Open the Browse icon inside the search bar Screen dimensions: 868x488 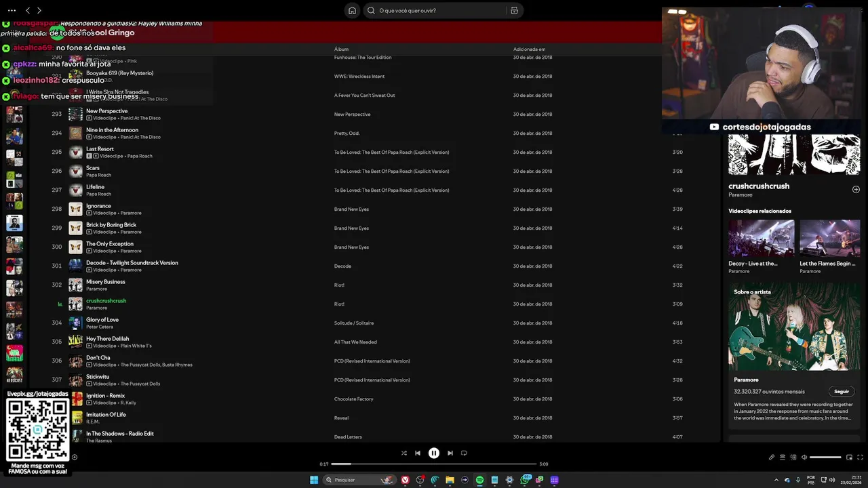coord(514,10)
